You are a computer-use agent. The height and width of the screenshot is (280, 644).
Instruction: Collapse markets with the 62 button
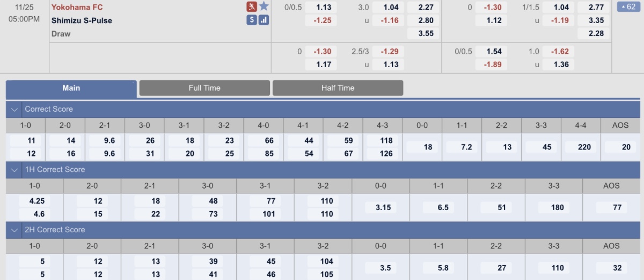pos(629,7)
